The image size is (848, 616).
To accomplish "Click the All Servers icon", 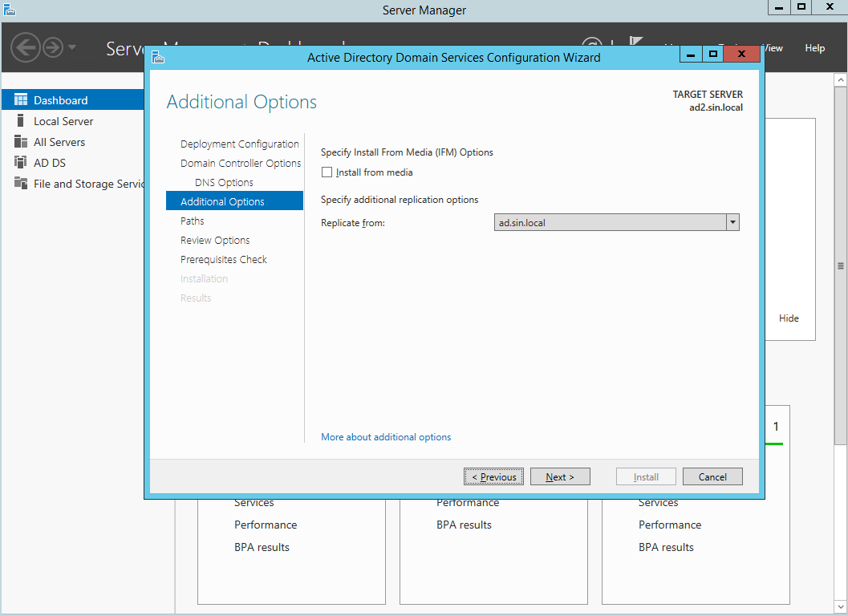I will 21,142.
